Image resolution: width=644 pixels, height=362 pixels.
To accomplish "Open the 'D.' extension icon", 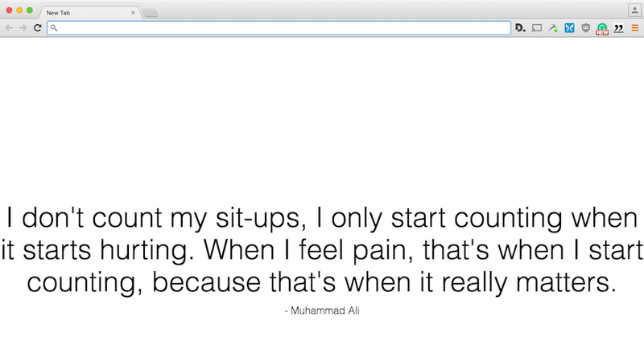I will coord(520,28).
